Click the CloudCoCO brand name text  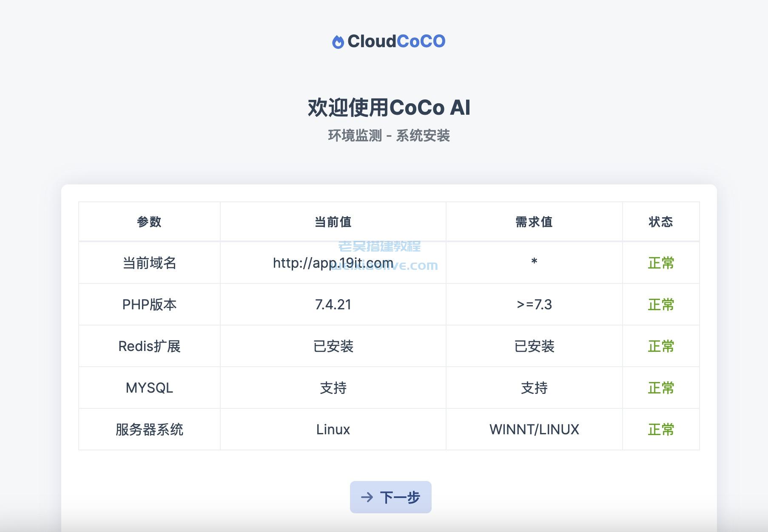[396, 41]
